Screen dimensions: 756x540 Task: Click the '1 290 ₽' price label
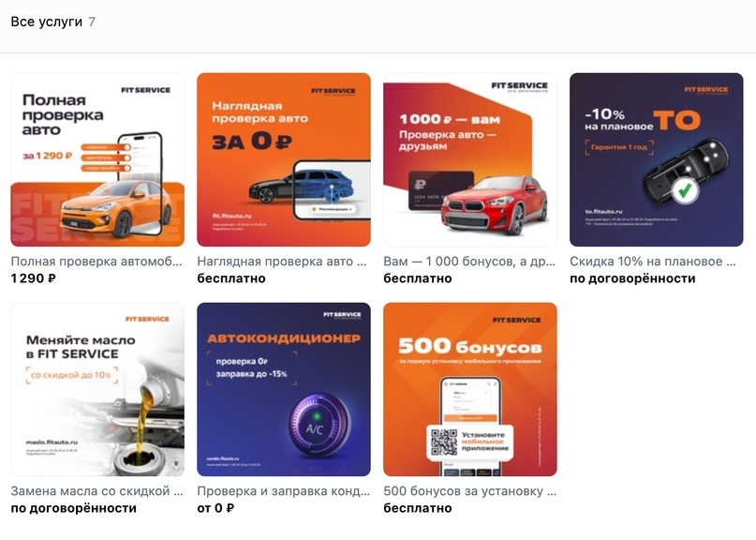[x=34, y=278]
